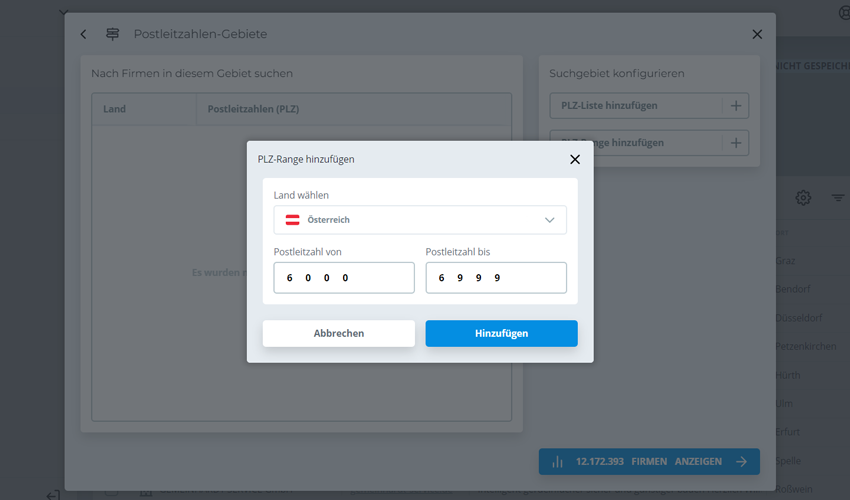Close the Postleitzahlen-Gebiete panel
The width and height of the screenshot is (850, 500).
(x=757, y=34)
